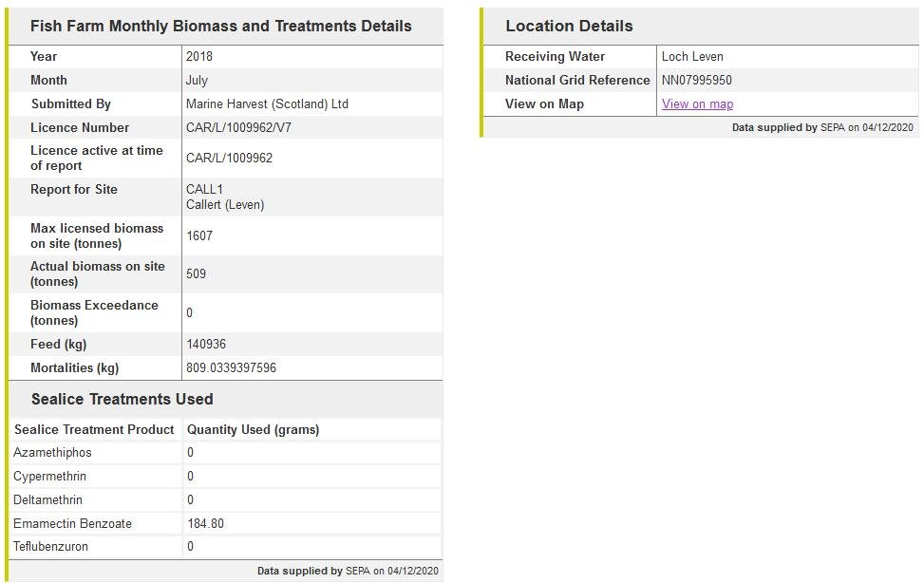Open the View on map link
The image size is (924, 583).
pyautogui.click(x=697, y=104)
